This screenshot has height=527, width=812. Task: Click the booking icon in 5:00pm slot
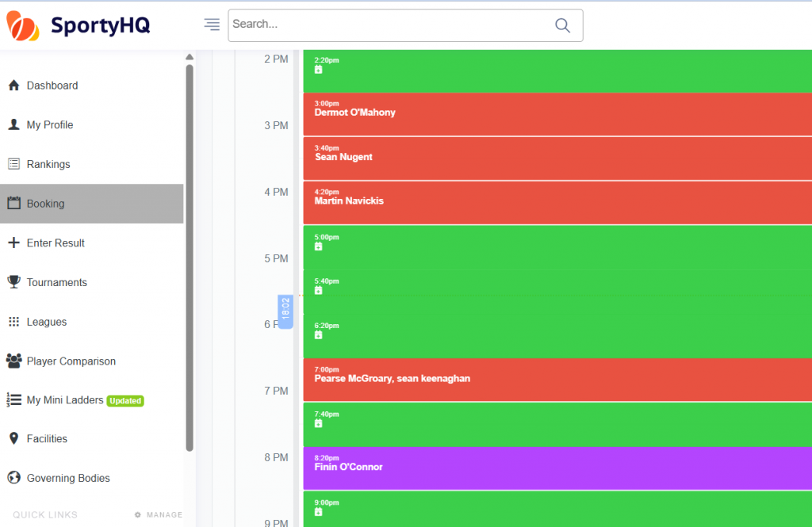tap(318, 246)
